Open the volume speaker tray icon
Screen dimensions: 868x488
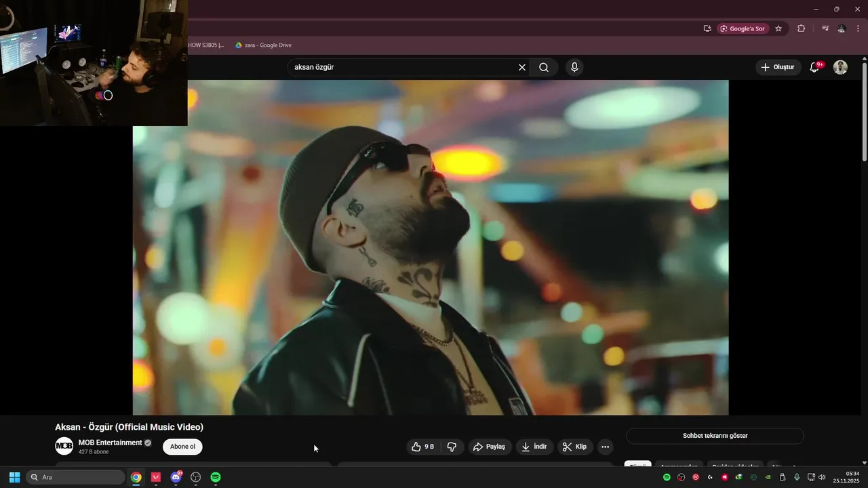click(x=822, y=477)
